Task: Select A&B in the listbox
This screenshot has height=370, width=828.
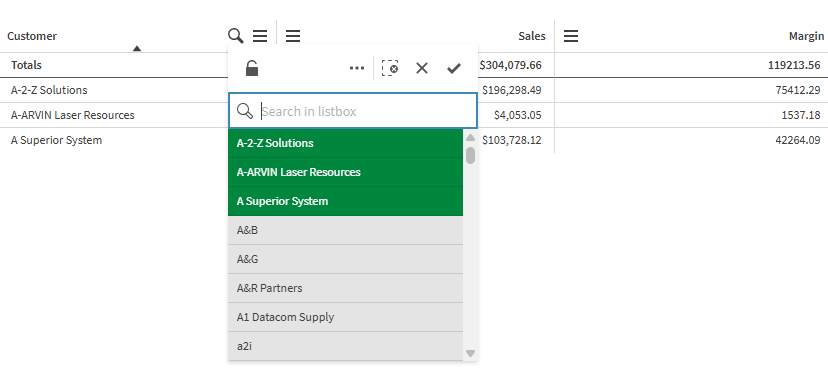Action: (345, 230)
